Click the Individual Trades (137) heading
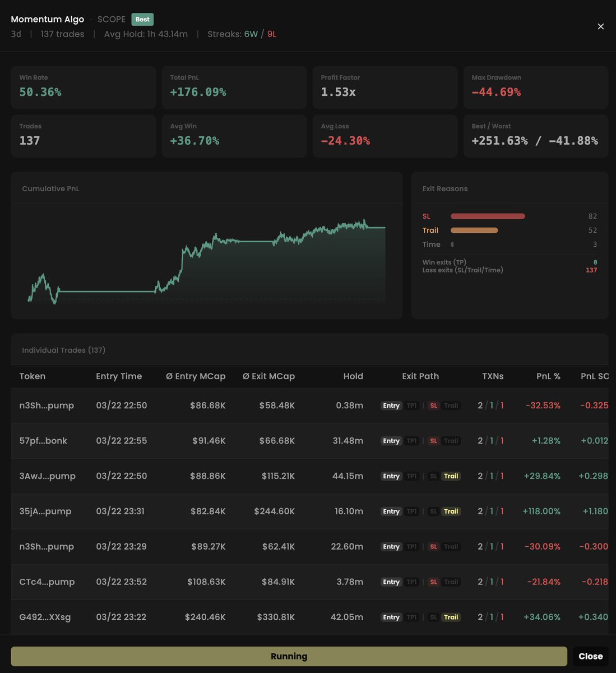This screenshot has width=616, height=673. [x=64, y=350]
